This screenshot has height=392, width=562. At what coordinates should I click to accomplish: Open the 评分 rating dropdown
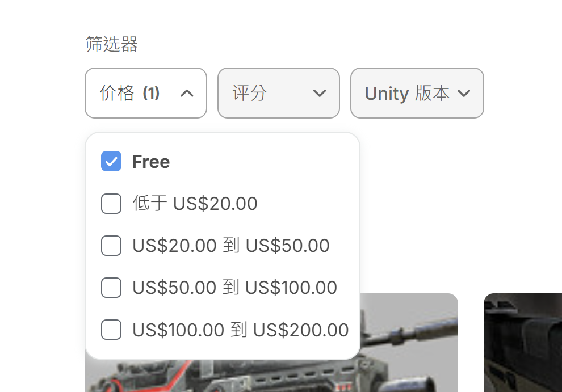point(279,93)
